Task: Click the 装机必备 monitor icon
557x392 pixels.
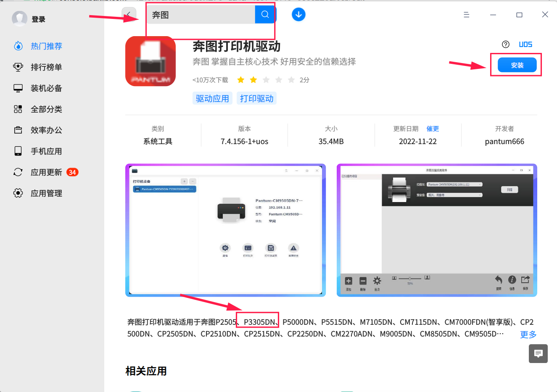Action: [18, 88]
